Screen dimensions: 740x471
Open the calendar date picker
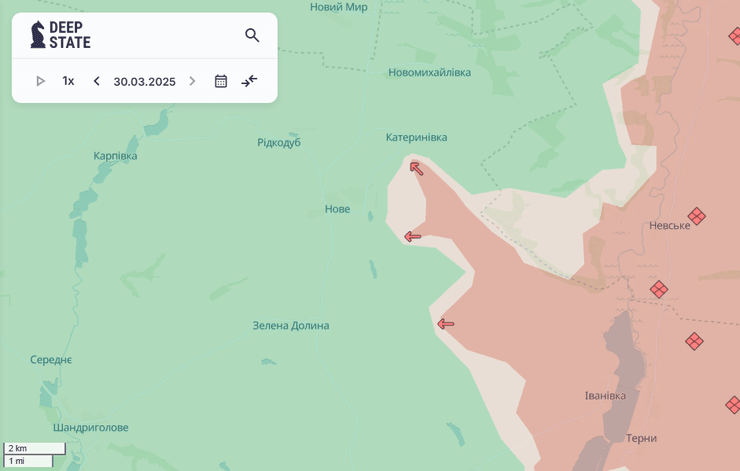(x=221, y=81)
